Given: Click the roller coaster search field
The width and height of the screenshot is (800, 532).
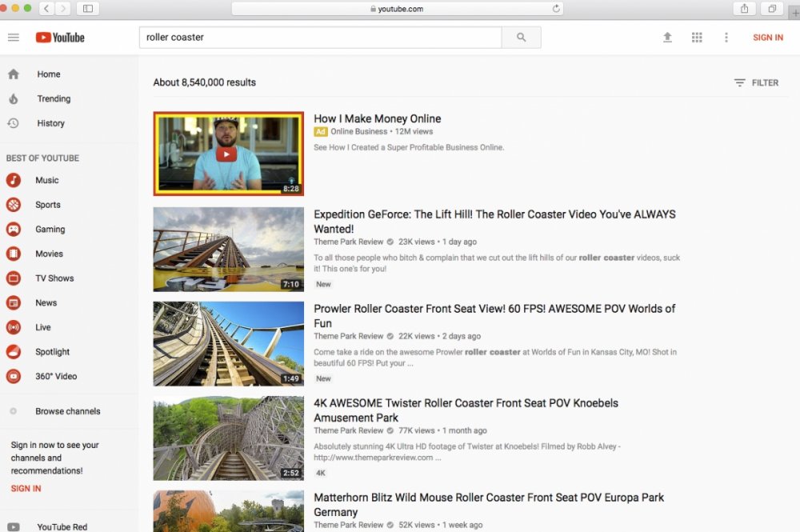Looking at the screenshot, I should (x=320, y=38).
